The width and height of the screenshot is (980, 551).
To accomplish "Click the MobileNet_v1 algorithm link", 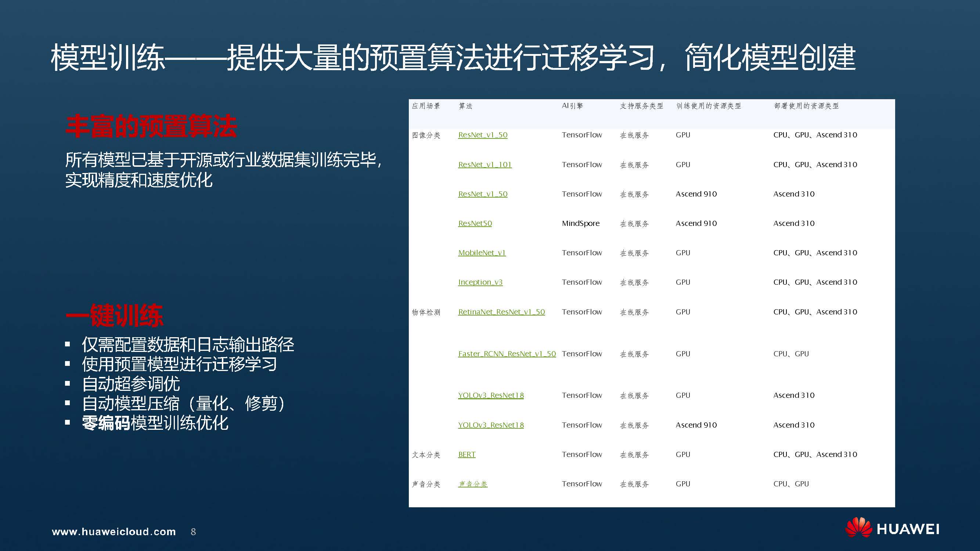I will pyautogui.click(x=482, y=253).
